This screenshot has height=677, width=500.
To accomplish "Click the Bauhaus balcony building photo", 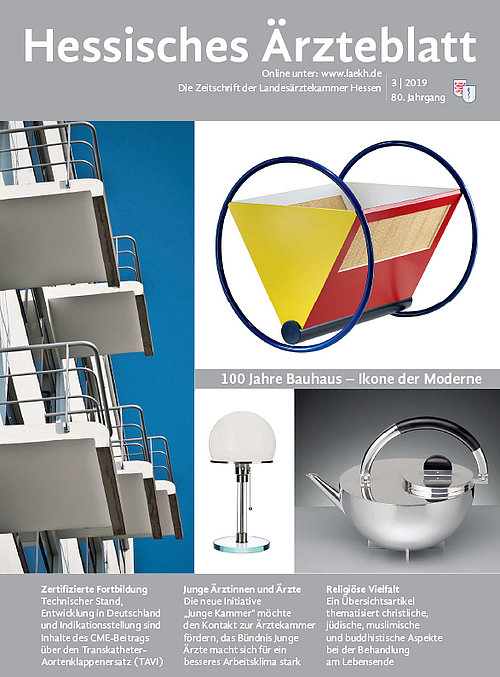I will pos(97,347).
